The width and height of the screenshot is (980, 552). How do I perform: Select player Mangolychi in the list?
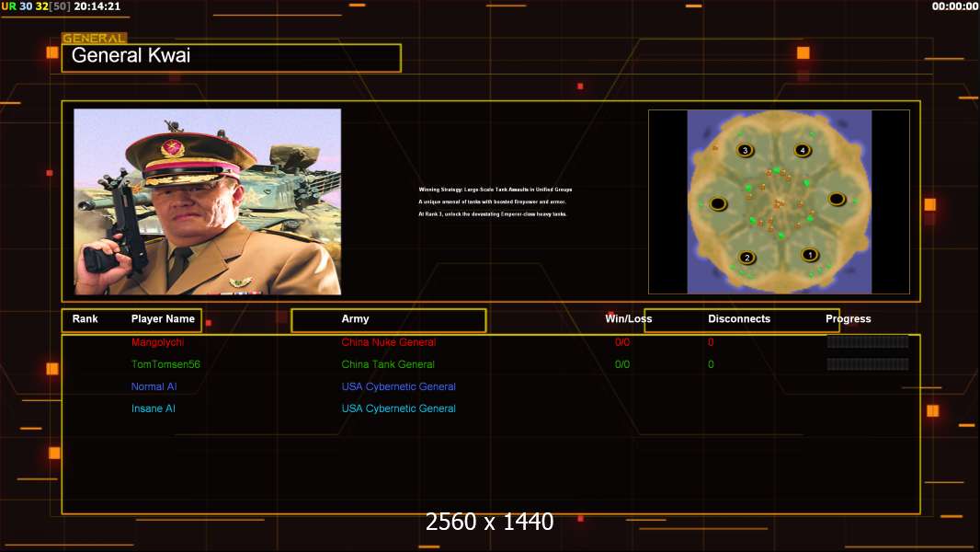click(x=157, y=342)
